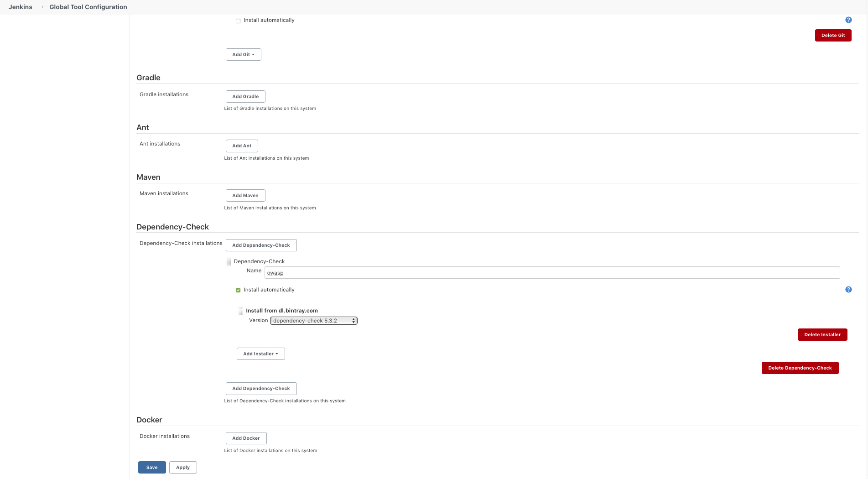Screen dimensions: 868x479
Task: Click 'Maven installations' label
Action: pyautogui.click(x=164, y=193)
